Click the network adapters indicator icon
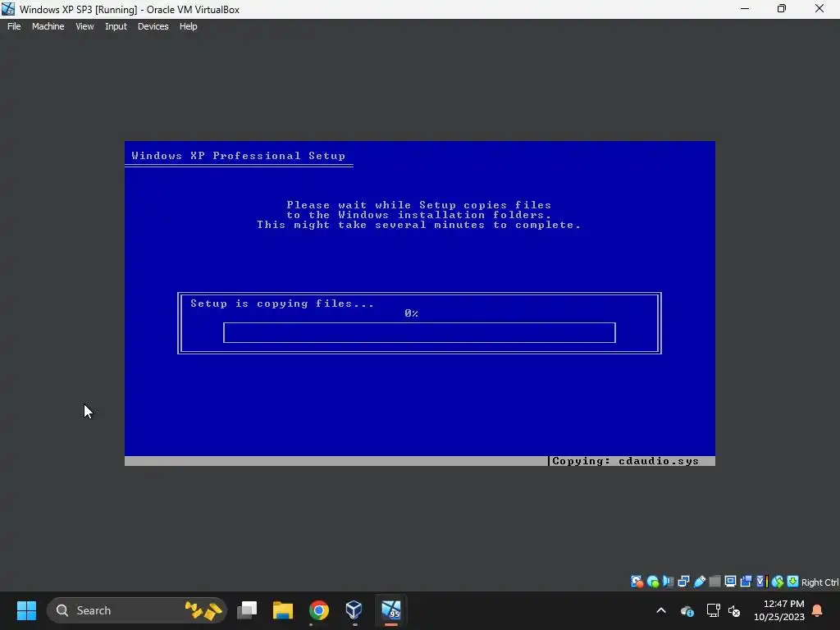Image resolution: width=840 pixels, height=630 pixels. click(683, 582)
